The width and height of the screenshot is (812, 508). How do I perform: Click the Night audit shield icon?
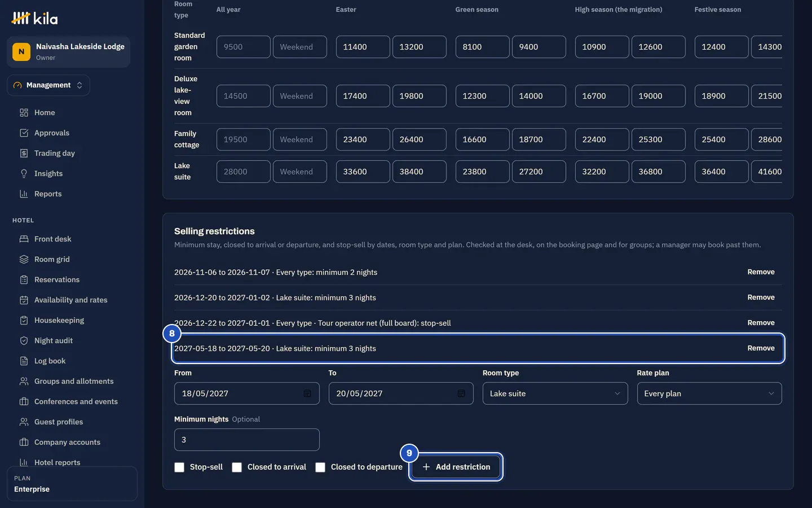pos(24,340)
